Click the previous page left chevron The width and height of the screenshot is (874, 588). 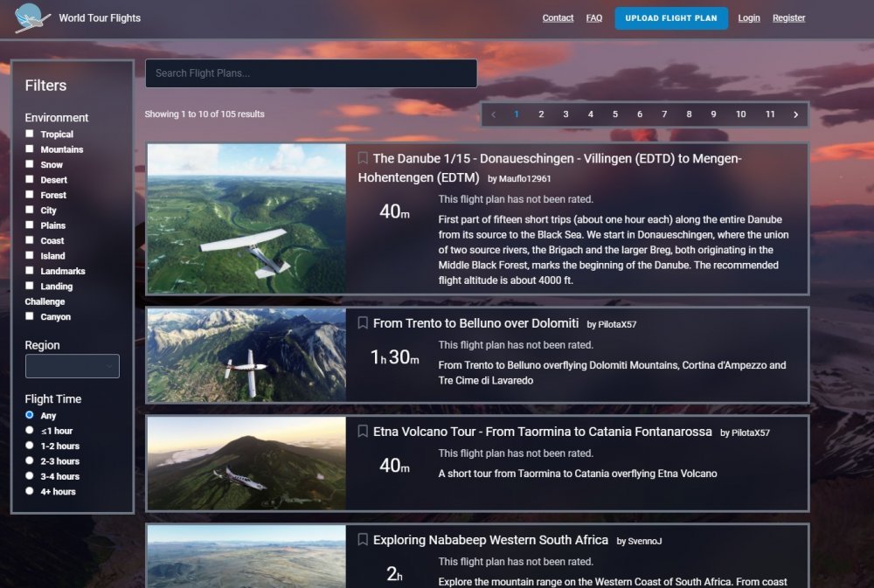(x=493, y=114)
